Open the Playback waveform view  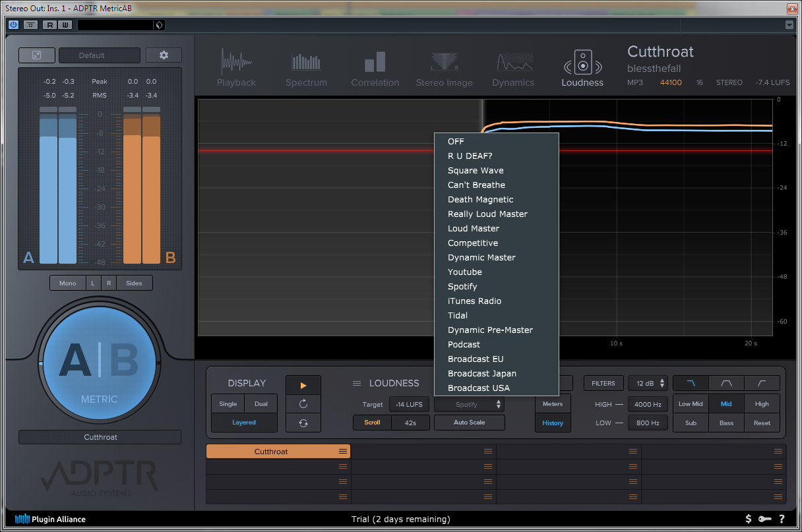tap(236, 69)
